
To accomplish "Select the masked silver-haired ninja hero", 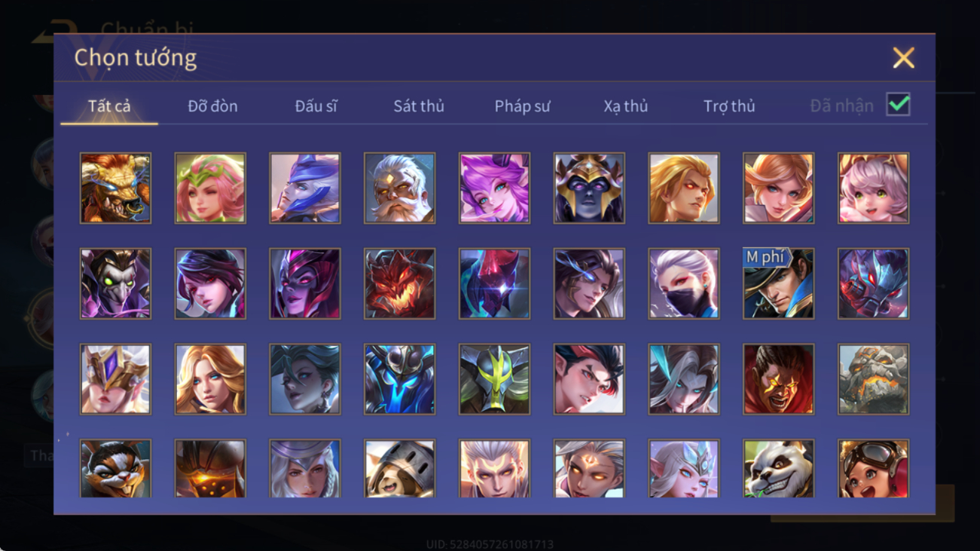I will coord(683,283).
